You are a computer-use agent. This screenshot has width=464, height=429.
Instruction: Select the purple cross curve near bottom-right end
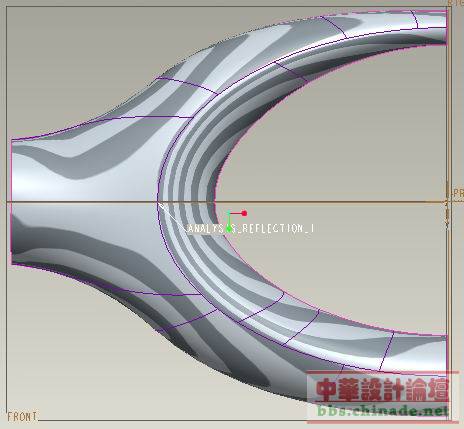(x=387, y=351)
